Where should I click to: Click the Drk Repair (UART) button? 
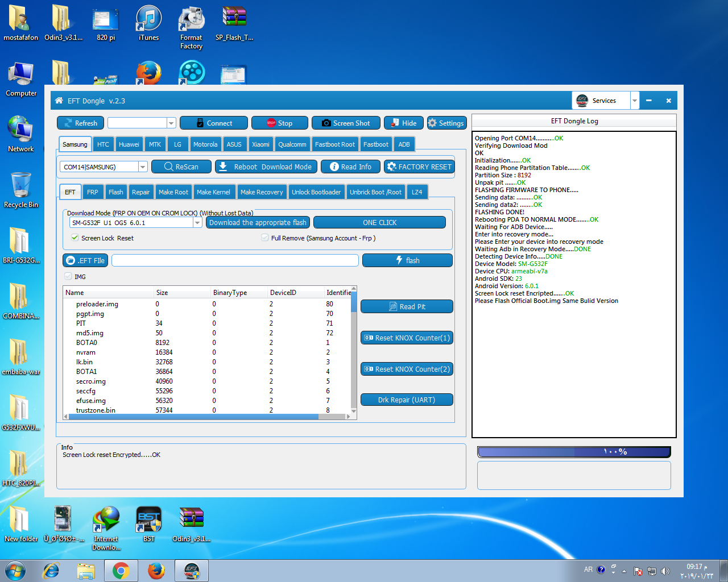pyautogui.click(x=407, y=400)
